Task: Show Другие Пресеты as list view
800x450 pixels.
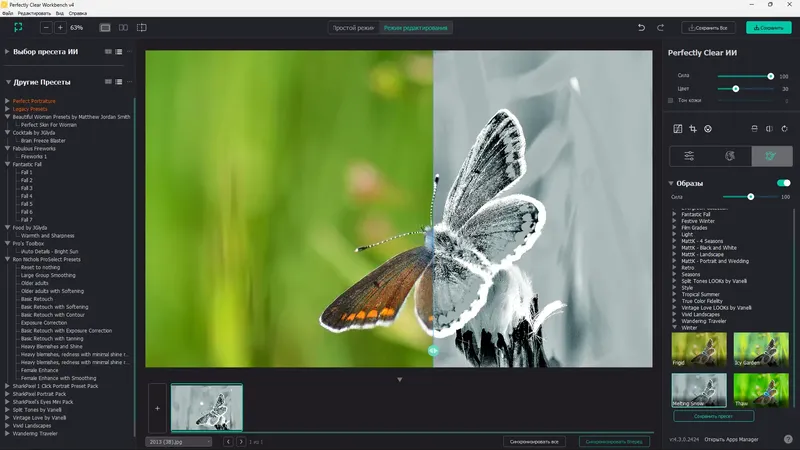Action: click(x=118, y=82)
